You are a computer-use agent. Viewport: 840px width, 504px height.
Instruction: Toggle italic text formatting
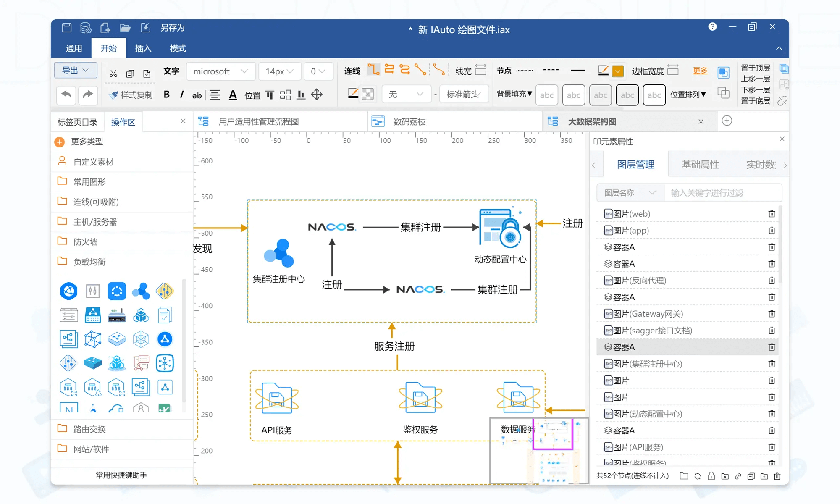pyautogui.click(x=181, y=94)
